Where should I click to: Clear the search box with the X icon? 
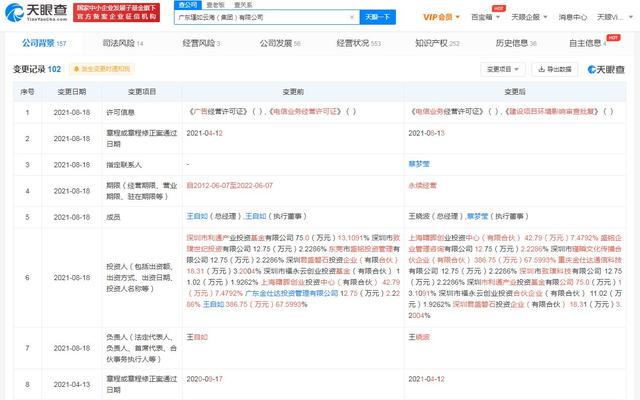[352, 17]
